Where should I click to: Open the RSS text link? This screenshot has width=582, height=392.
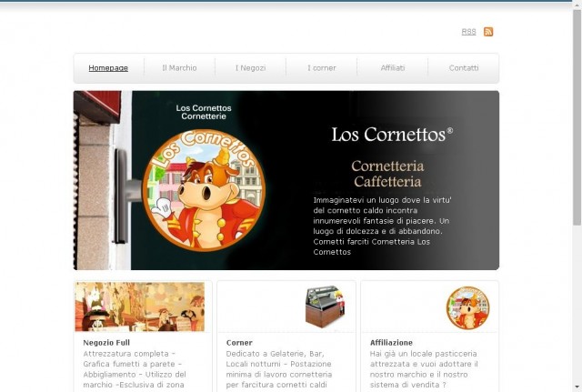(468, 32)
